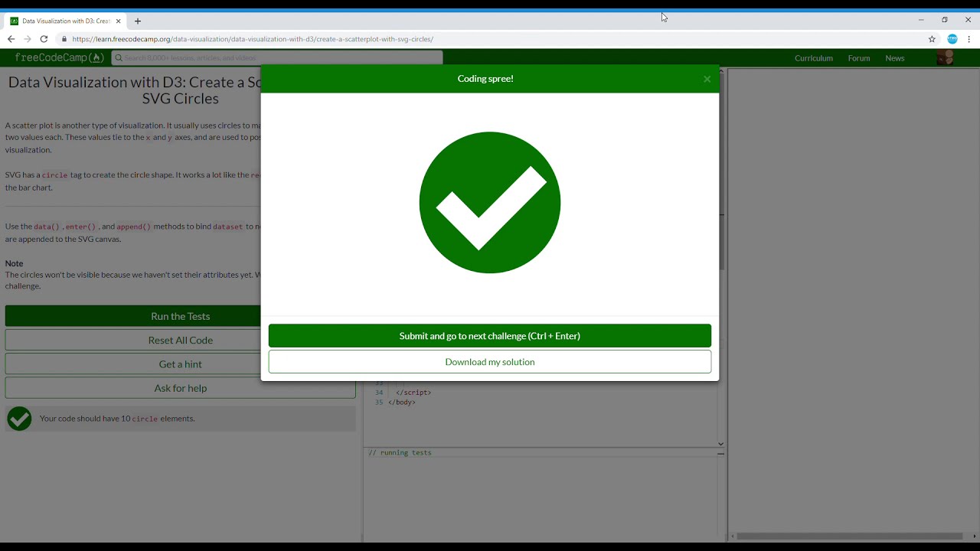
Task: View site security lock info
Action: click(x=64, y=39)
